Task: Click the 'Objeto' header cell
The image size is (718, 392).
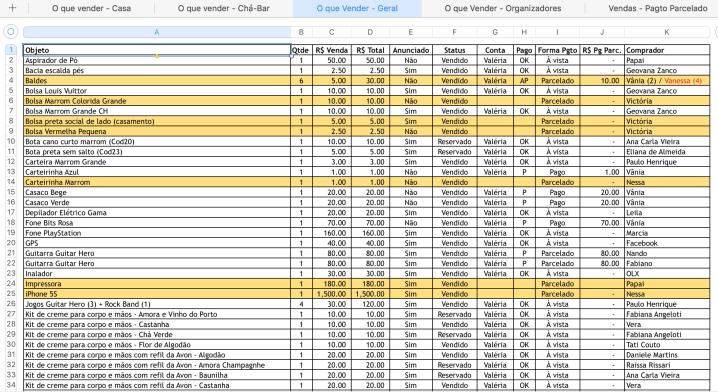Action: [x=157, y=50]
